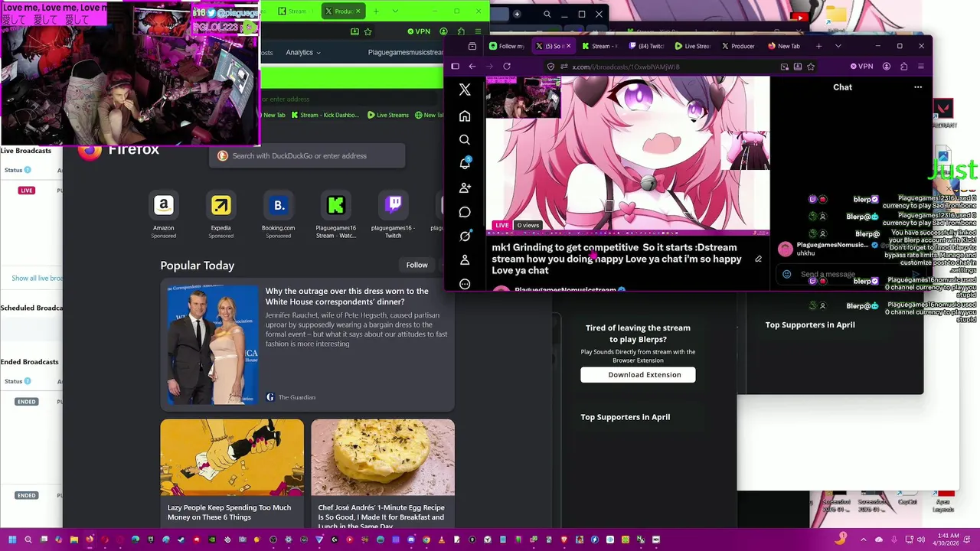
Task: Open Windows Start button on taskbar
Action: tap(11, 540)
